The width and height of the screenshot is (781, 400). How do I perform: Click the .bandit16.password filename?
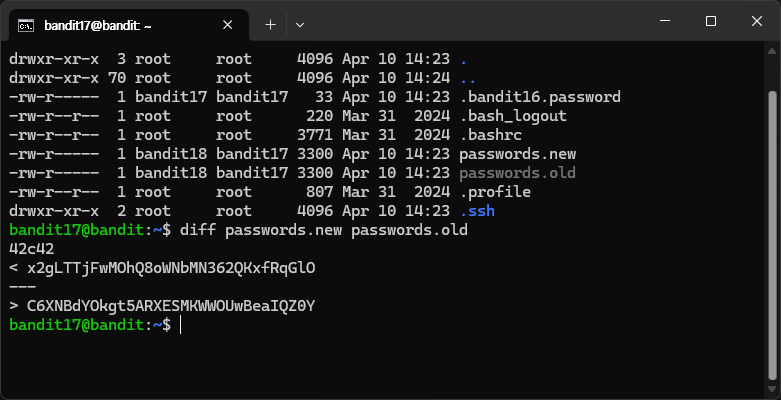point(540,97)
